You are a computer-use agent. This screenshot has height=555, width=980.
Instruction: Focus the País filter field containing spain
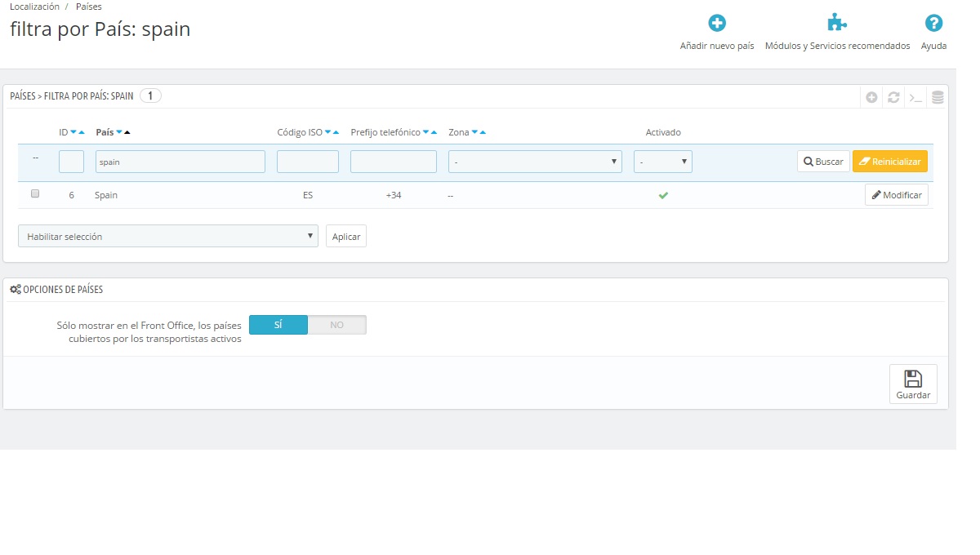(180, 162)
